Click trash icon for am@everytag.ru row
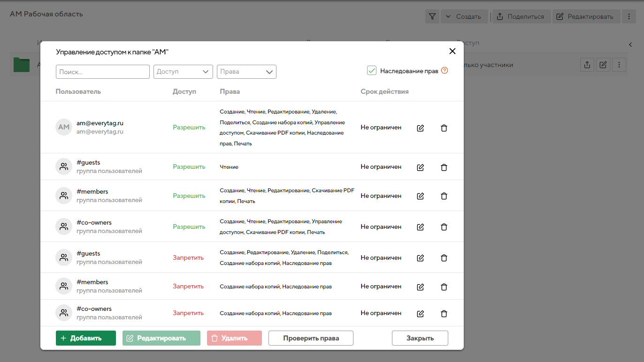 (x=444, y=128)
